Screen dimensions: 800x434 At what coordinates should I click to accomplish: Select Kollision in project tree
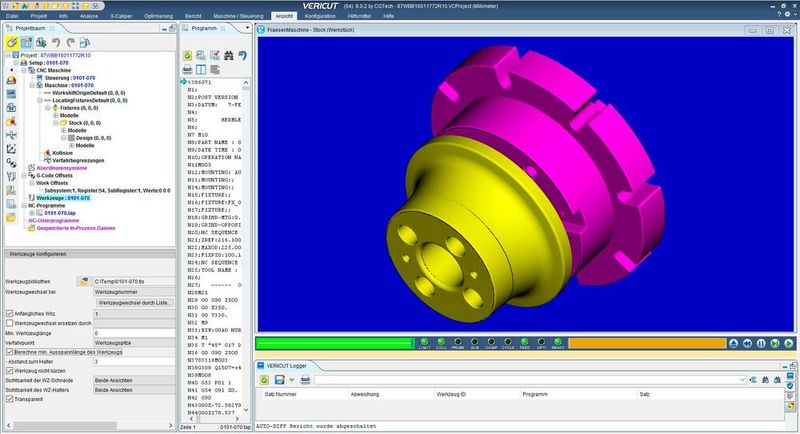(x=62, y=153)
